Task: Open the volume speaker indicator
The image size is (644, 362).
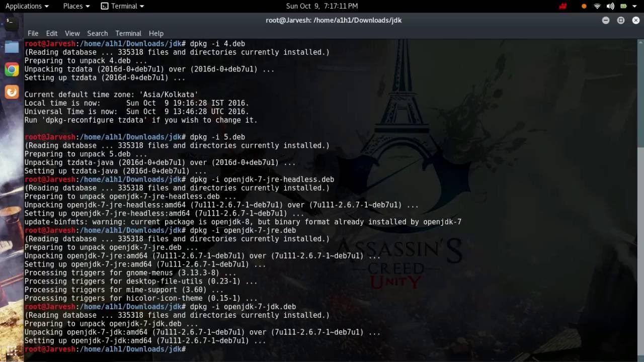Action: coord(610,6)
